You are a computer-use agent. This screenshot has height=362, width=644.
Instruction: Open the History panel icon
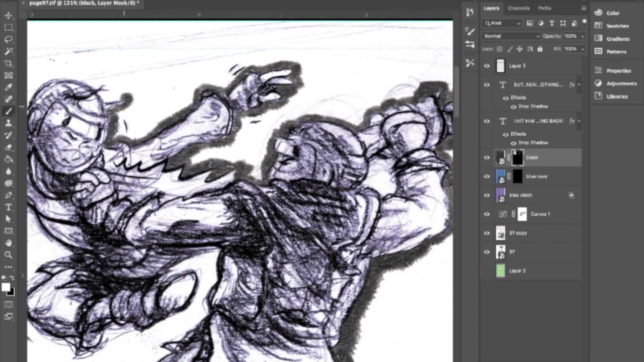[470, 13]
